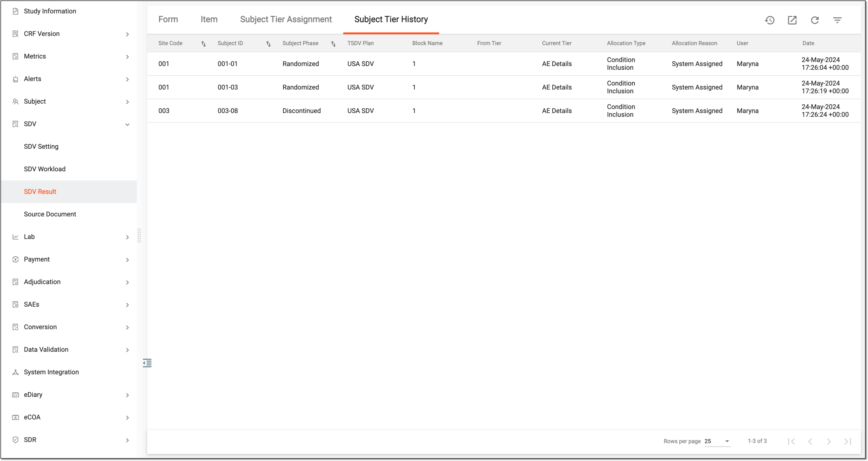Click the Data Validation sidebar icon
Screen dimensions: 868x461
[x=15, y=350]
